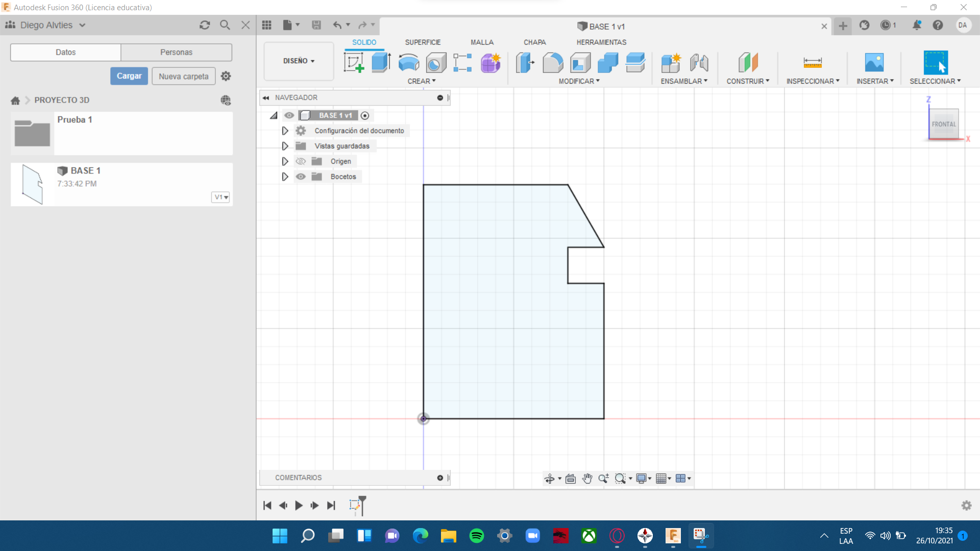Select the Create Sketch tool
The image size is (980, 551).
pos(354,63)
